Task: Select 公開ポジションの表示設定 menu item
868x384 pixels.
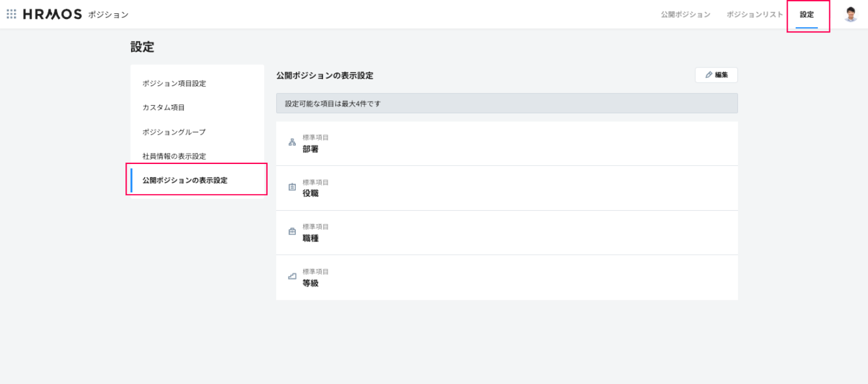Action: pos(185,181)
